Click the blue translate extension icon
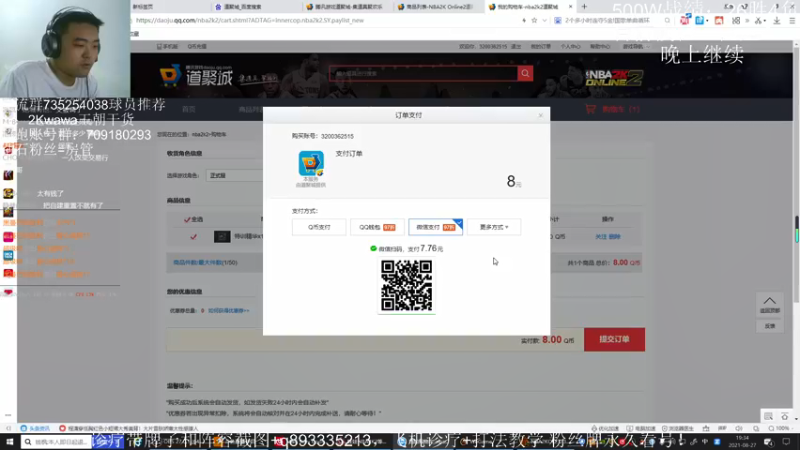The width and height of the screenshot is (800, 450). [x=700, y=20]
